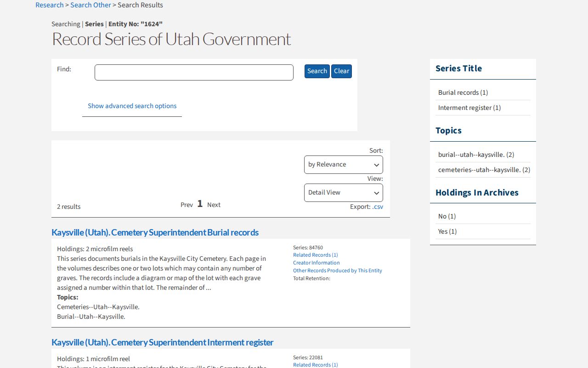
Task: Open Kaysville Cemetery Superintendent Interment register
Action: [x=163, y=343]
